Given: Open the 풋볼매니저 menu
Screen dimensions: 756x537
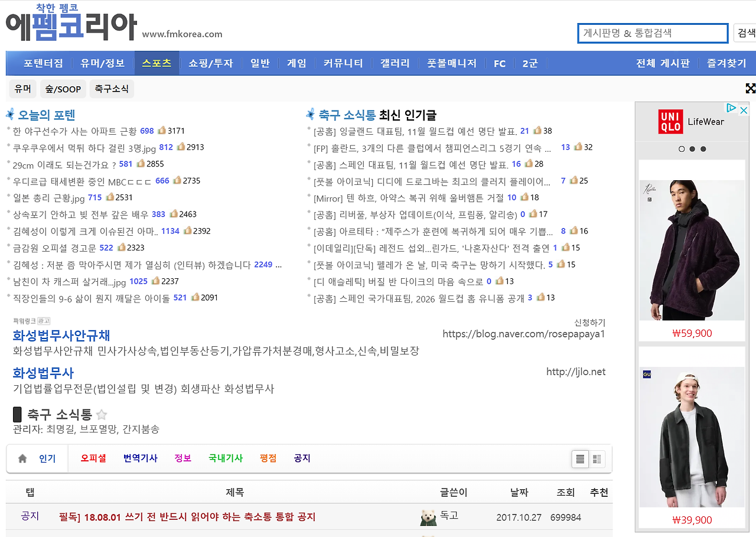Looking at the screenshot, I should [x=452, y=63].
